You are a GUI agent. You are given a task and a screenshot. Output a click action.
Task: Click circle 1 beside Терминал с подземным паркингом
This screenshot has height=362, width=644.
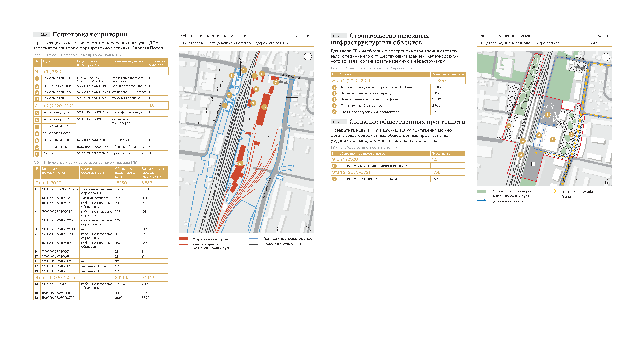pos(334,87)
